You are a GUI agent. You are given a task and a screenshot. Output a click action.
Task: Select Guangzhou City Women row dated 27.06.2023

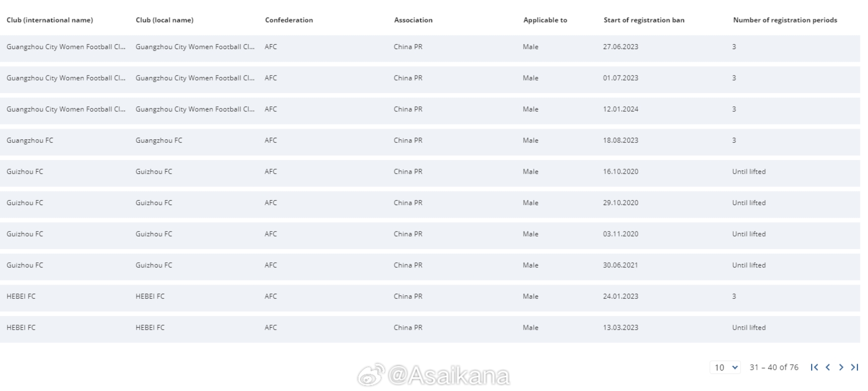430,47
